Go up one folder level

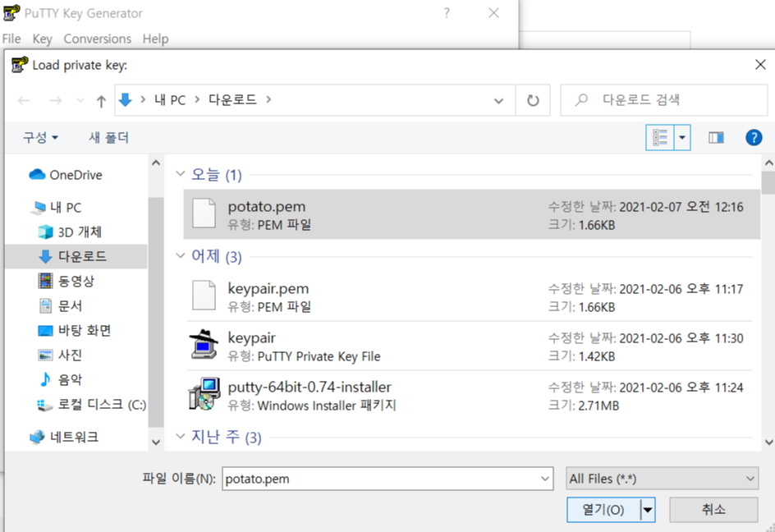[x=101, y=101]
